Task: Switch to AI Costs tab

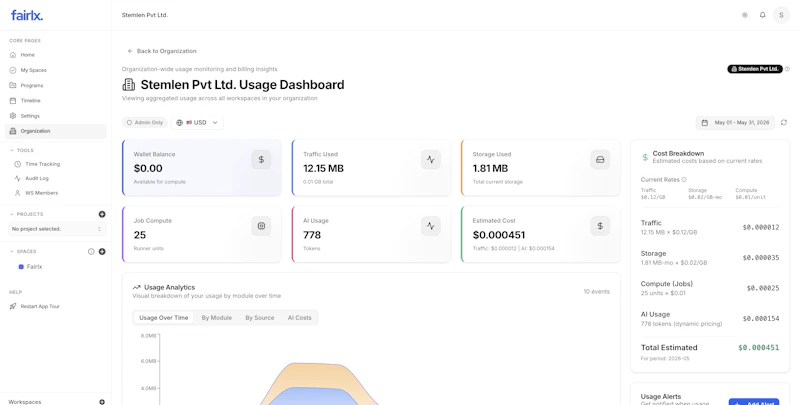Action: 299,318
